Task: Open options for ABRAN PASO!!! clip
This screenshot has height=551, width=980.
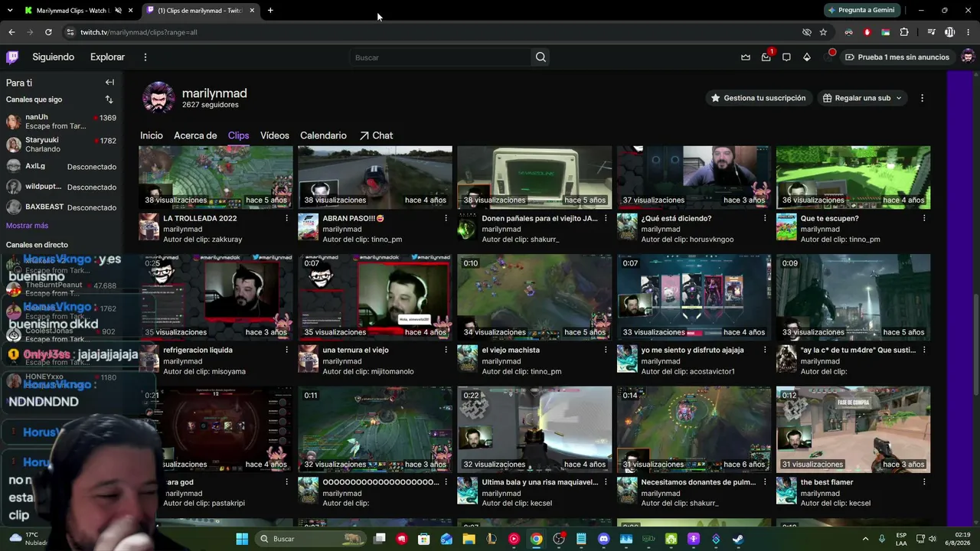Action: [446, 218]
